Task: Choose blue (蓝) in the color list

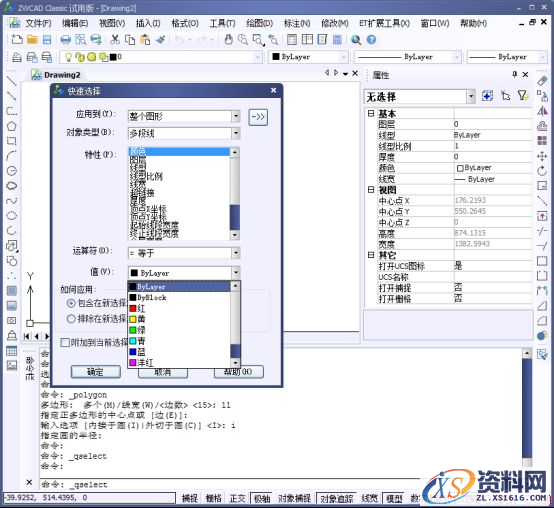Action: tap(179, 352)
